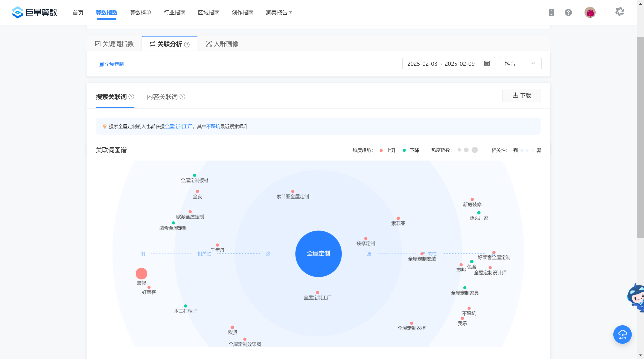Expand the 洞察报告 menu

pyautogui.click(x=279, y=12)
